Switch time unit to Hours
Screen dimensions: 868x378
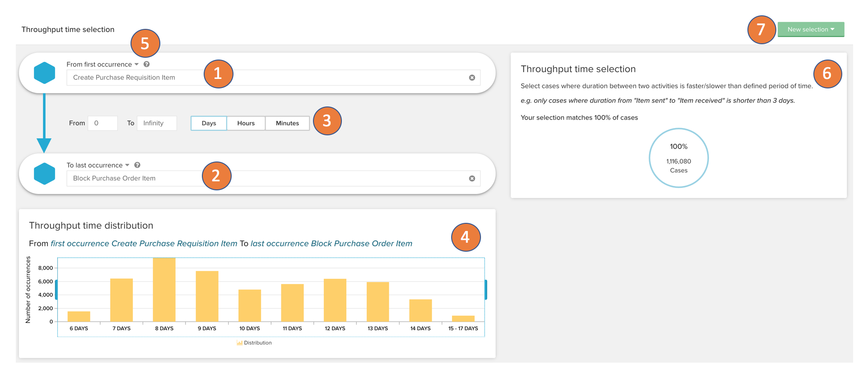[x=246, y=123]
